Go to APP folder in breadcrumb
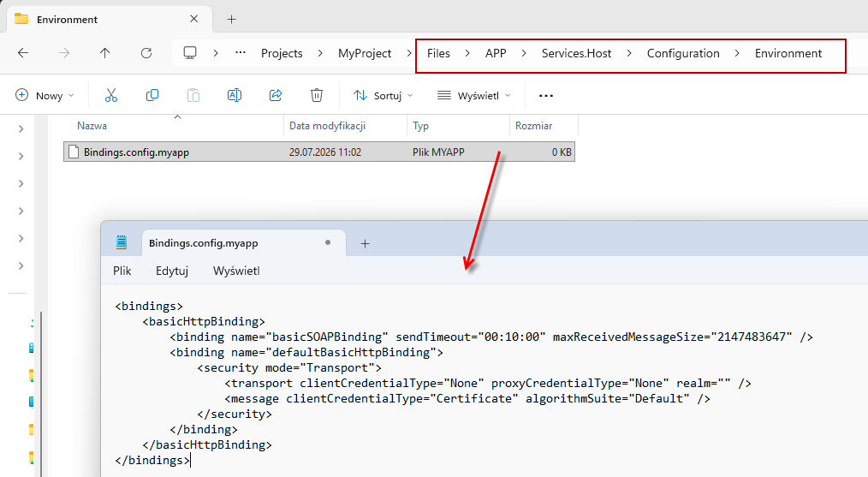Viewport: 868px width, 477px height. click(496, 53)
